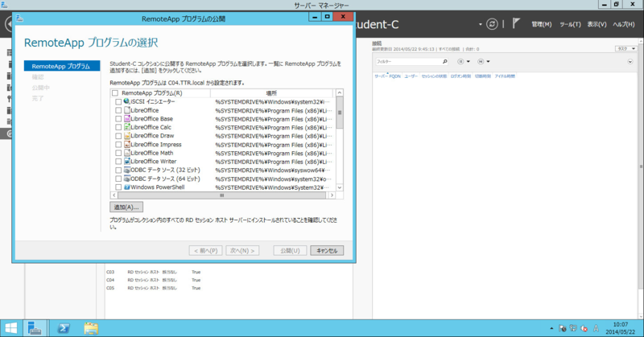The width and height of the screenshot is (644, 337).
Task: Sort by セッションの状態 column header
Action: 434,76
